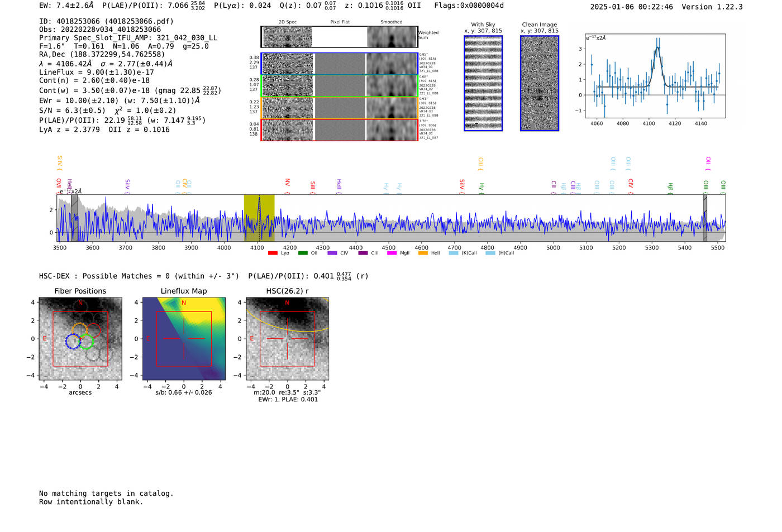This screenshot has height=532, width=782.
Task: Click the green Hβ line marker
Action: [670, 188]
